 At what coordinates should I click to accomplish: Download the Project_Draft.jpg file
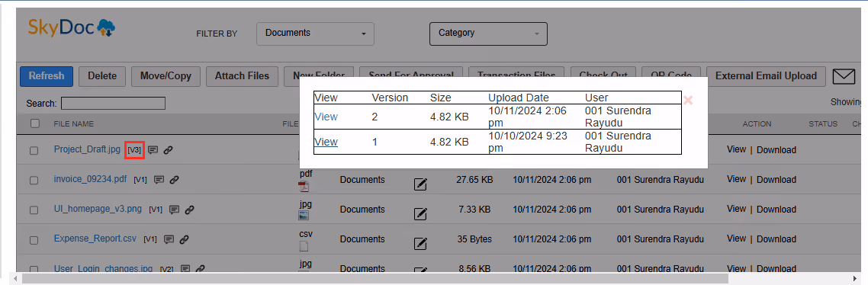776,150
